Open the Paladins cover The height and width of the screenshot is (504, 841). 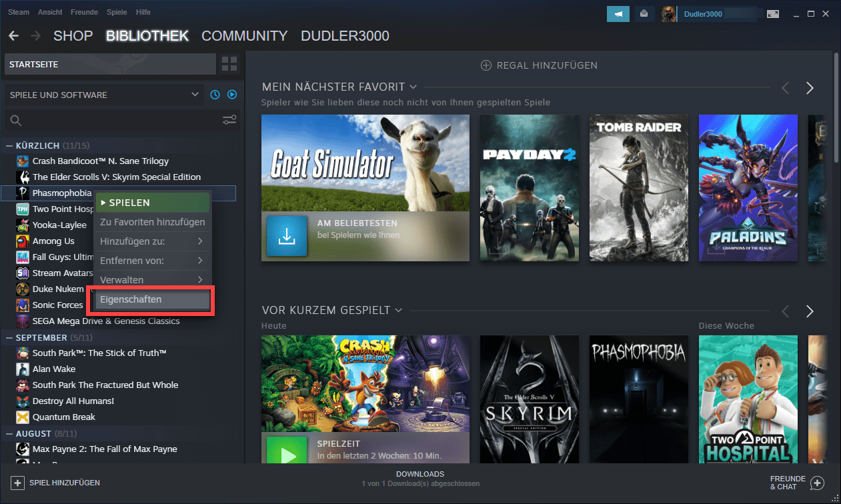click(748, 188)
